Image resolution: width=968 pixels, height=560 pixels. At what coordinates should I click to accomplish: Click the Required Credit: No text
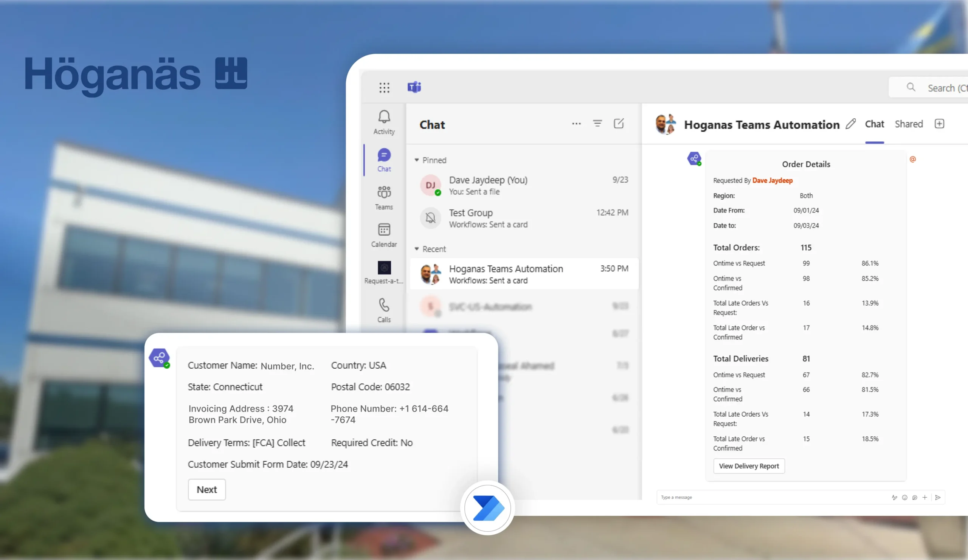(x=371, y=443)
